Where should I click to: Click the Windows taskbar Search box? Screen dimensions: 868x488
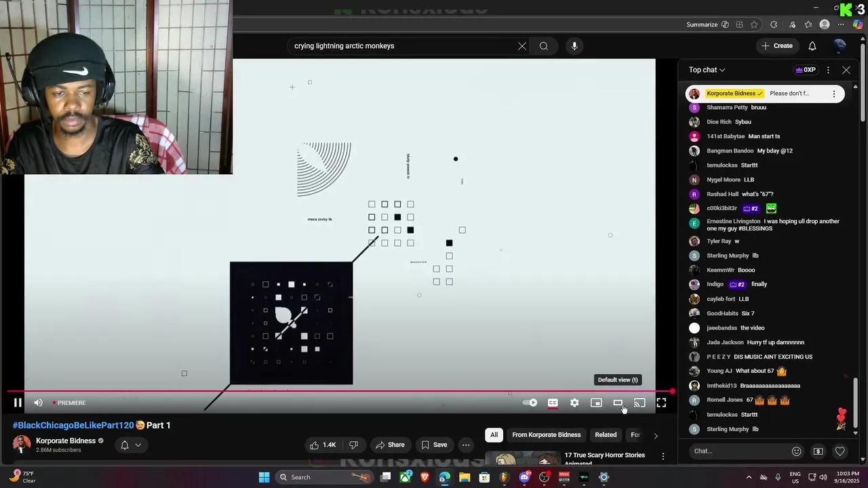(325, 477)
